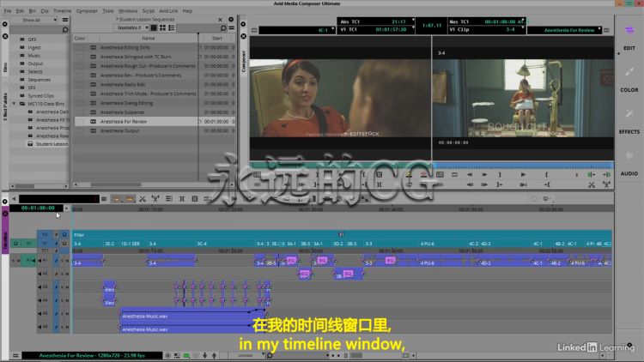Toggle the A5 track selector
This screenshot has height=362, width=644.
[45, 314]
